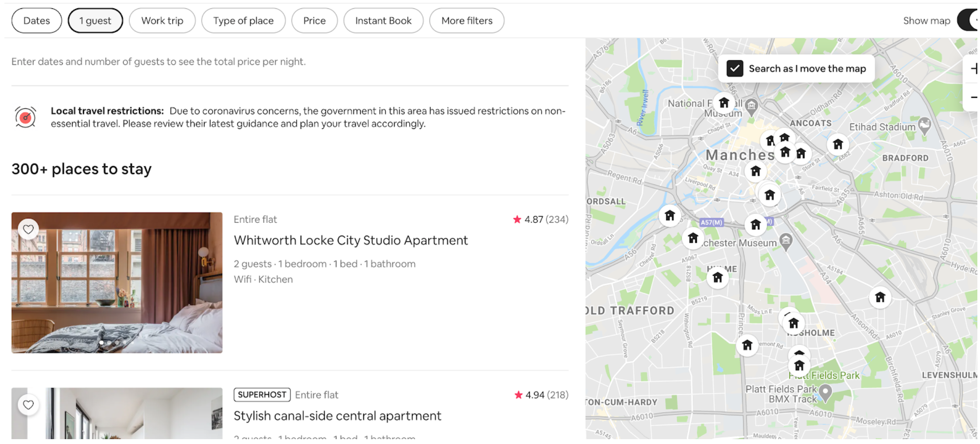Expand the Type of place filter
This screenshot has height=444, width=980.
[x=243, y=21]
